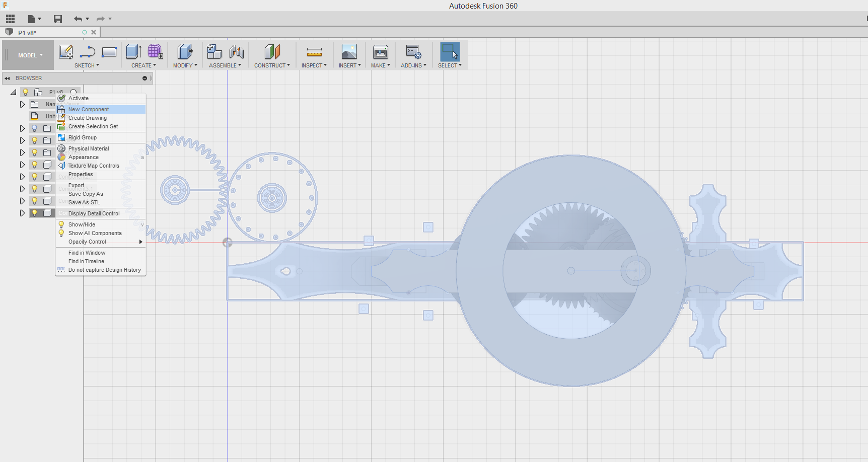
Task: Expand the Sketches folder arrow
Action: [22, 152]
